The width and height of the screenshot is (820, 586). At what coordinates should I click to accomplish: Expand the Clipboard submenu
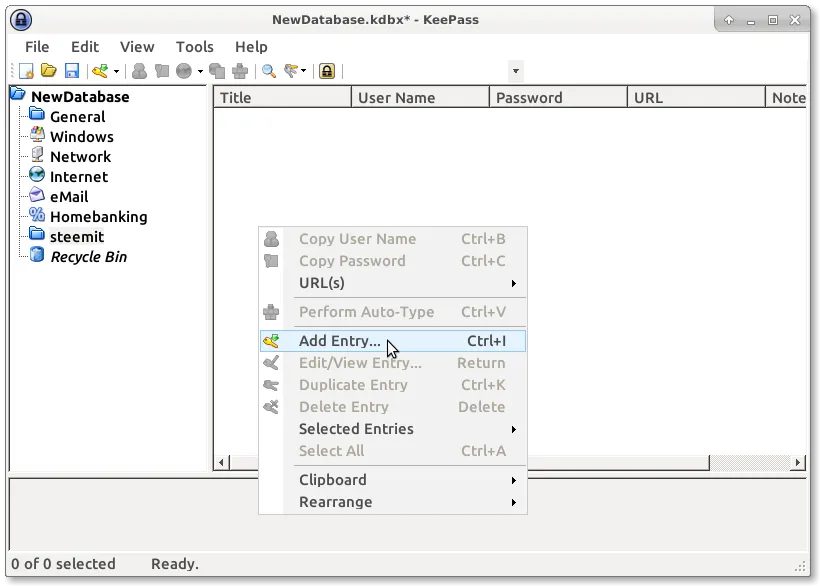tap(393, 480)
